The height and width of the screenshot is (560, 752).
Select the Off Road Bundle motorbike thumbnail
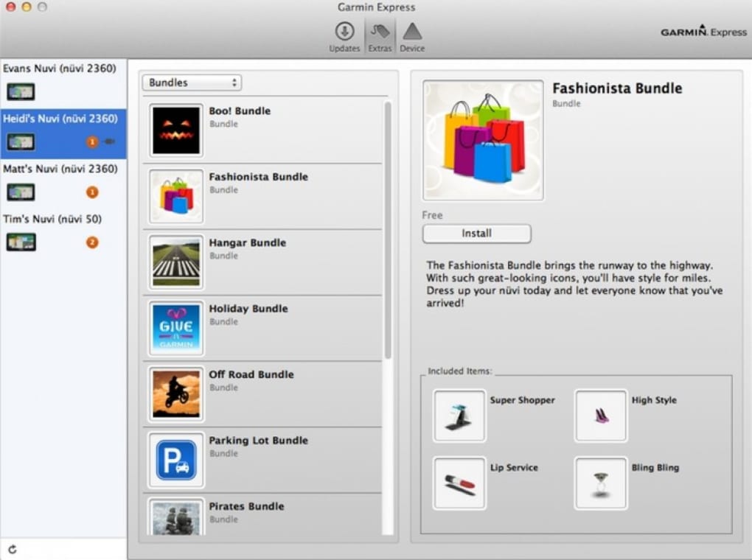click(x=176, y=394)
